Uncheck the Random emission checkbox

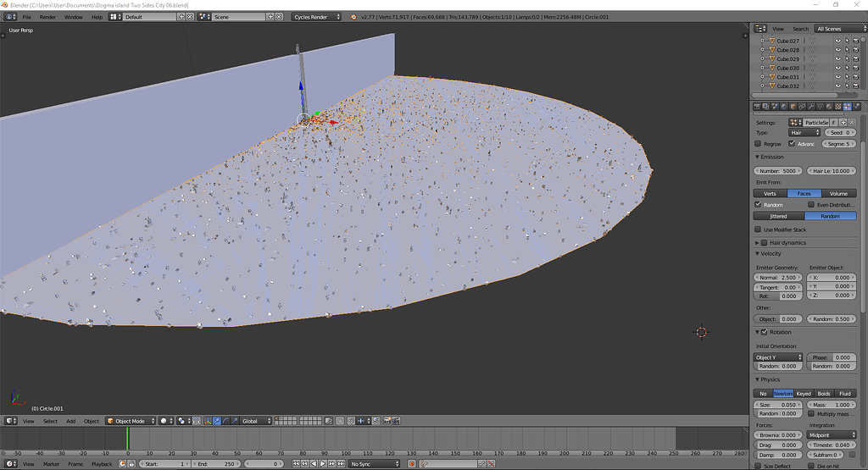coord(758,205)
